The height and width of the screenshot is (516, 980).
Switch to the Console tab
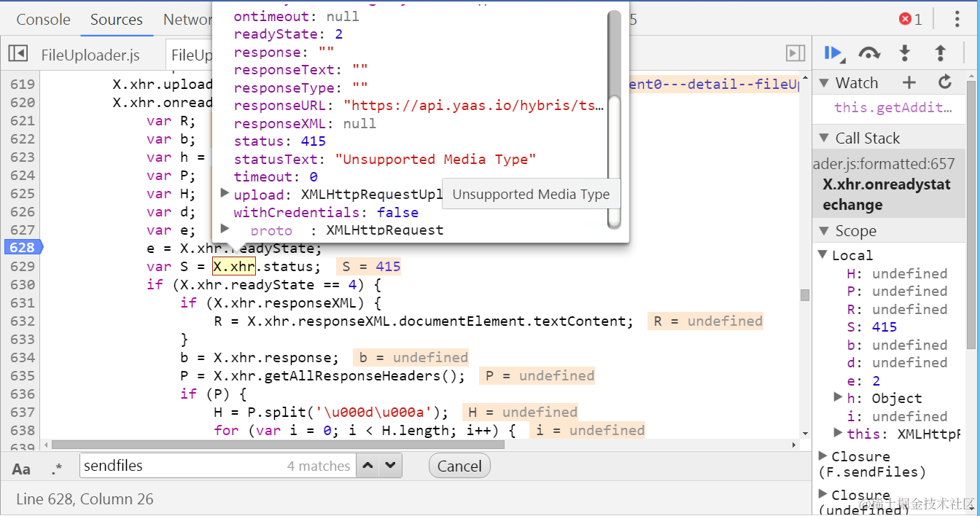43,20
